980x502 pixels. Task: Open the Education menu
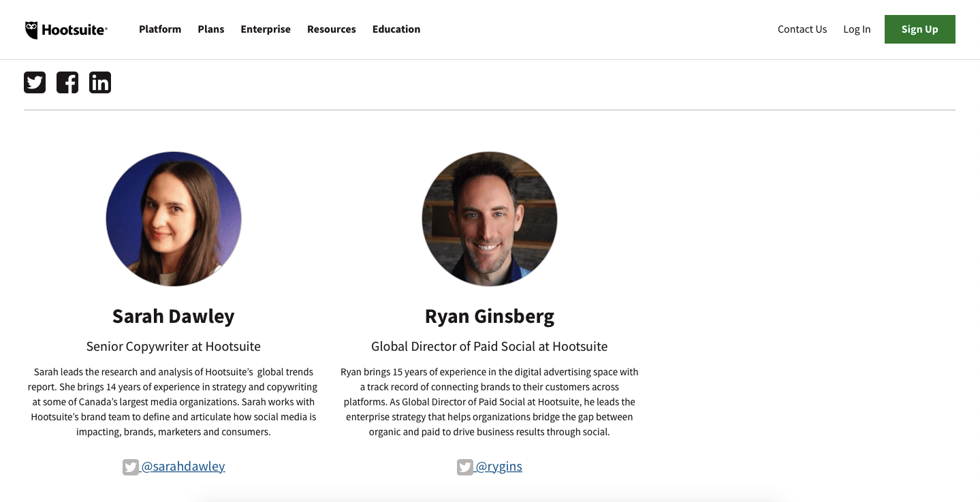pyautogui.click(x=396, y=29)
